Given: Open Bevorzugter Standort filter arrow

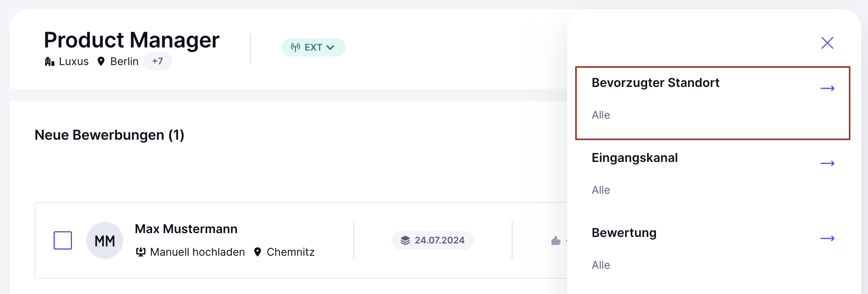Looking at the screenshot, I should [827, 88].
